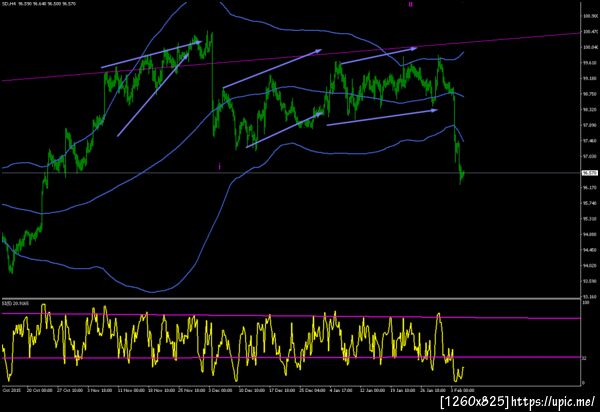Click the oscillator scale label 32
The image size is (600, 412).
point(584,358)
